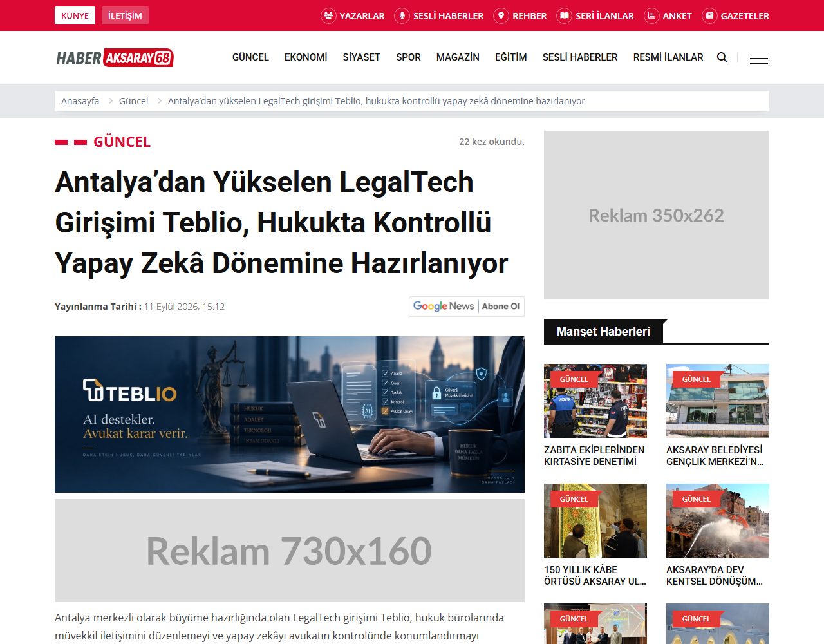This screenshot has height=644, width=824.
Task: Click the İLETİŞİM button
Action: click(125, 15)
